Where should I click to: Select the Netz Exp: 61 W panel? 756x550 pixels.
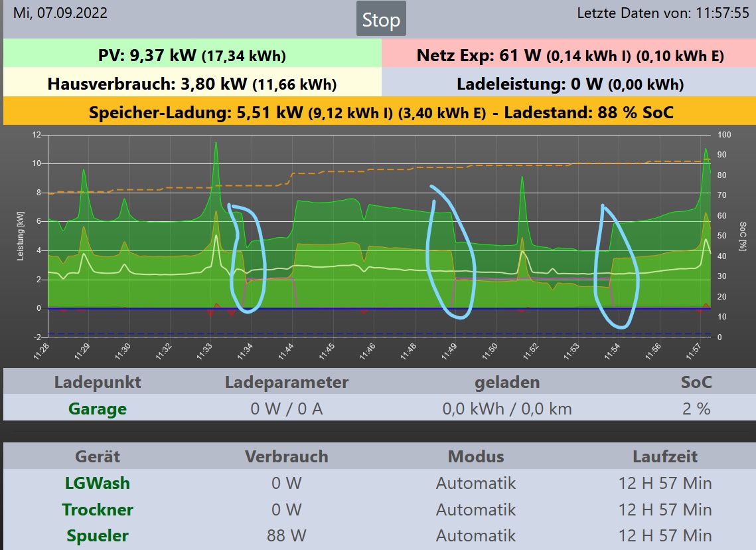click(x=569, y=54)
